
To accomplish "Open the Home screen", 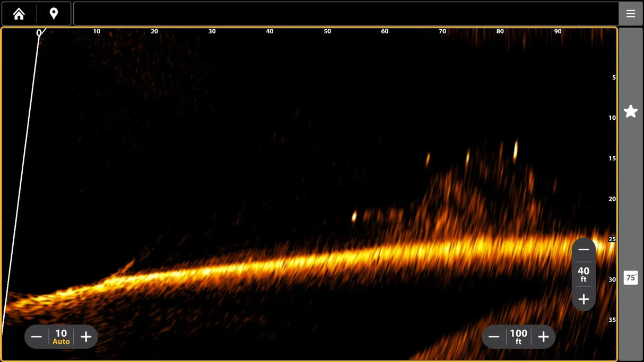I will pyautogui.click(x=19, y=13).
